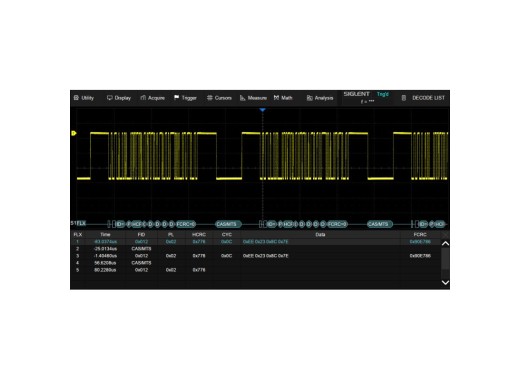
Task: Click the FCRC column header
Action: coord(420,235)
